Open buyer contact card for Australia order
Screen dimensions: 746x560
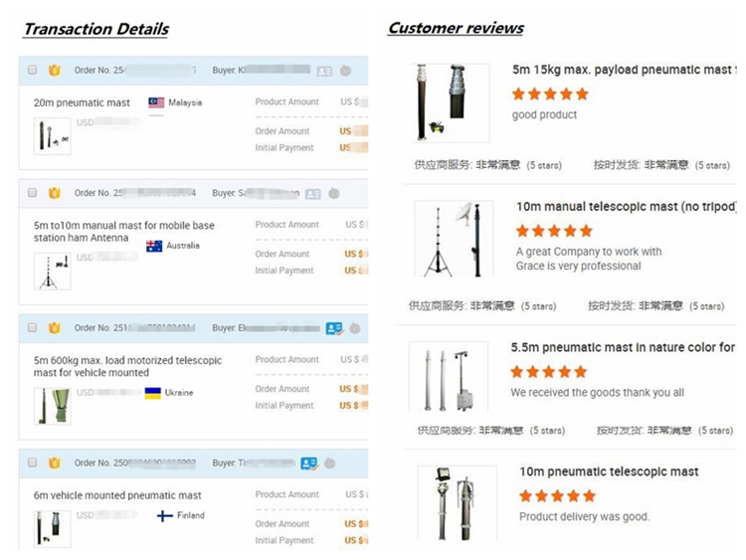point(312,194)
